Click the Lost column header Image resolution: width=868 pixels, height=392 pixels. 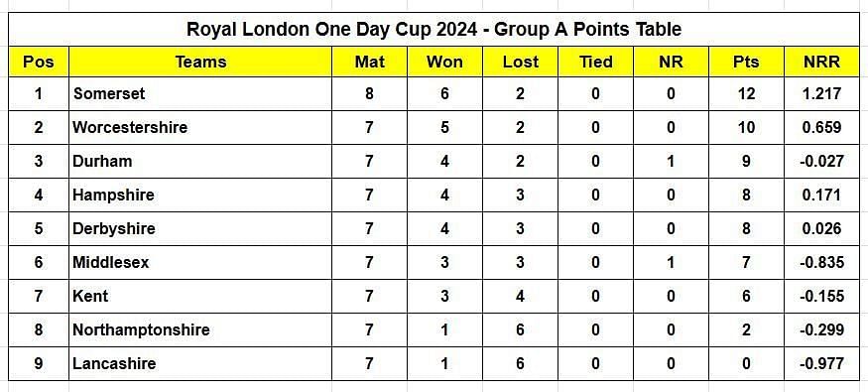tap(521, 62)
